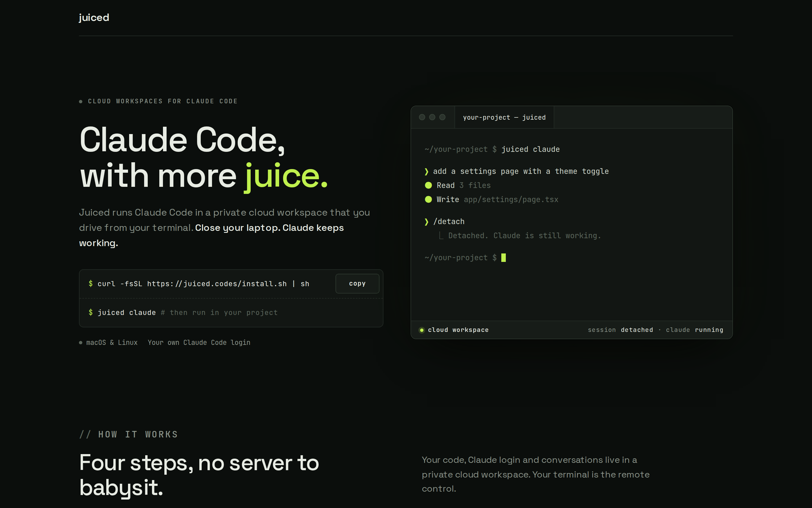Click 'app/settings/page.tsx' file path
This screenshot has width=812, height=508.
pos(511,200)
